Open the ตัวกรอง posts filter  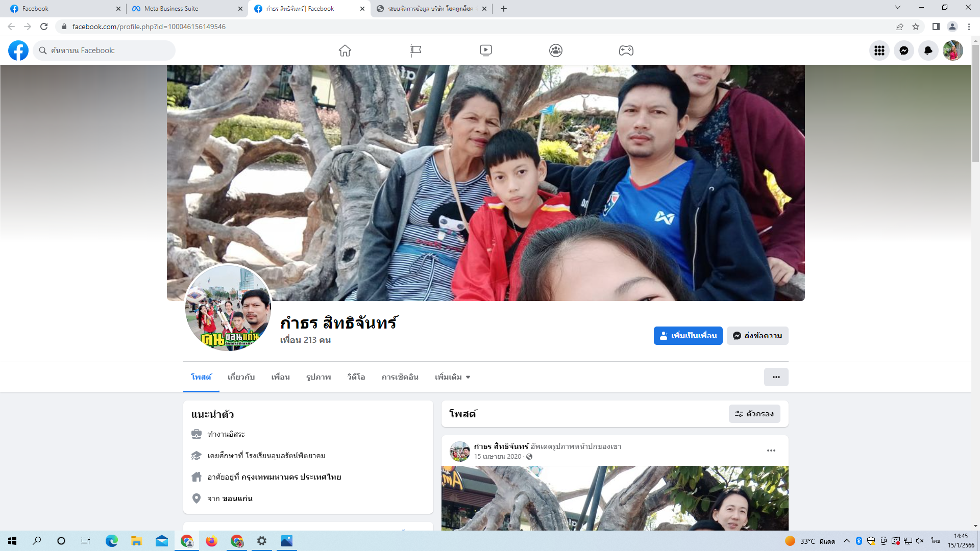754,414
